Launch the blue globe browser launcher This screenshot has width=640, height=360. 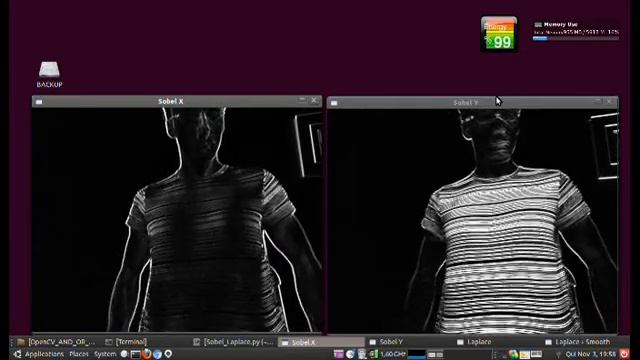click(157, 354)
